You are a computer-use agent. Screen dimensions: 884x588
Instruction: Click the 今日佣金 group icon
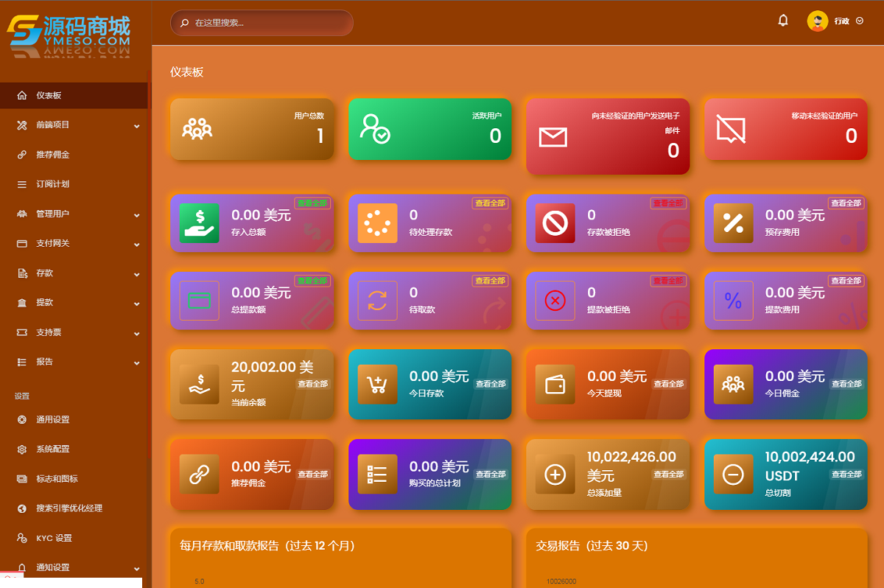coord(734,385)
